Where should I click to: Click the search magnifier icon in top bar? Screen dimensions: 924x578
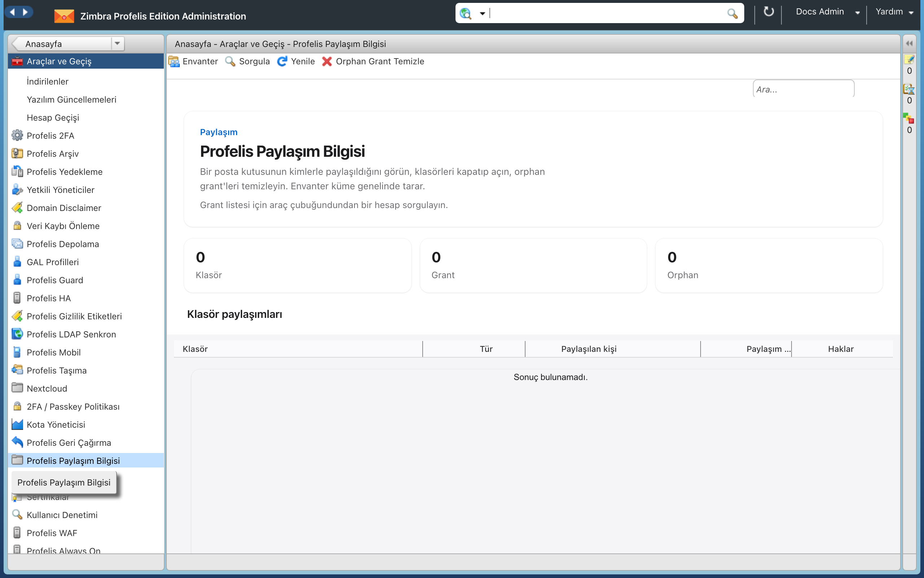(x=732, y=13)
